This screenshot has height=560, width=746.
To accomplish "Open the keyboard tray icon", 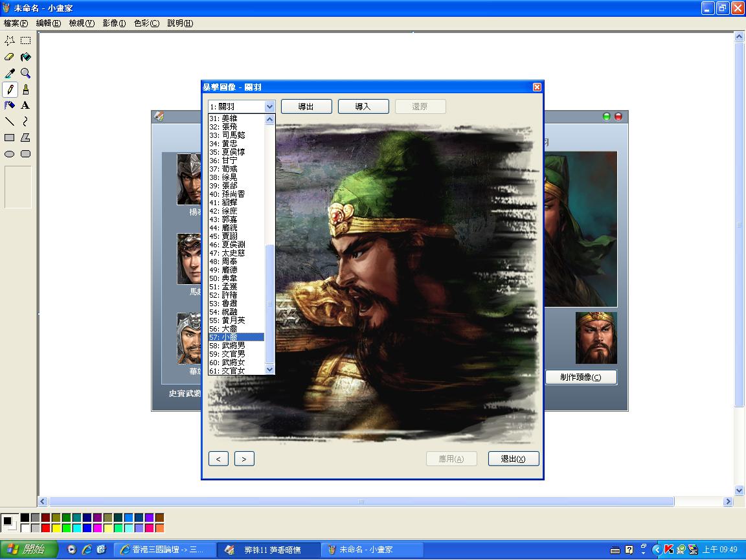I will [x=615, y=550].
